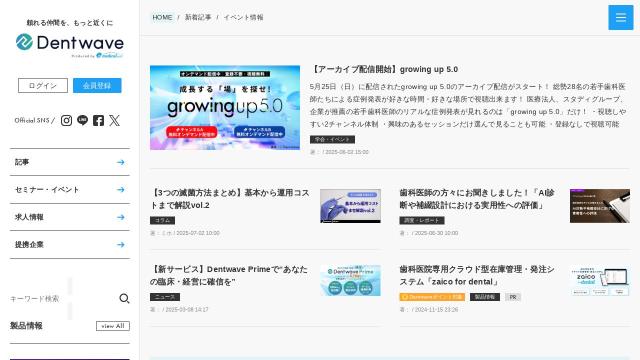Viewport: 640px width, 360px height.
Task: Open the Instagram official SNS icon
Action: click(x=67, y=120)
